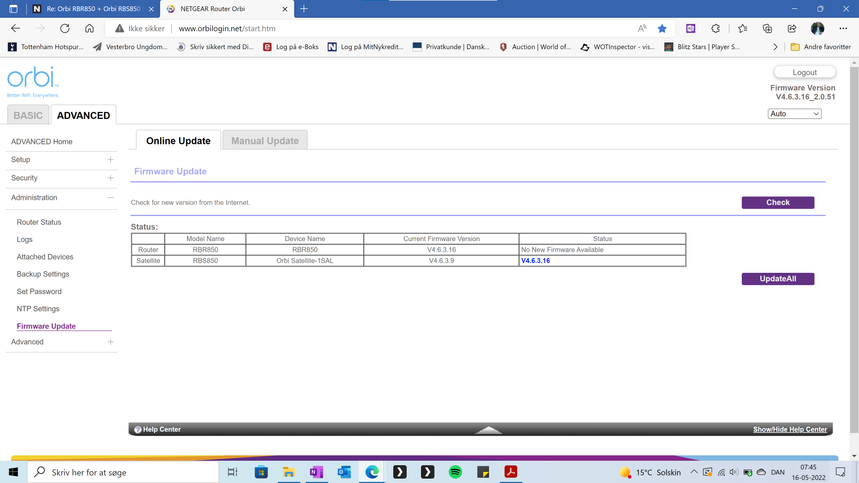Click the browser refresh button
Viewport: 859px width, 483px height.
pyautogui.click(x=65, y=29)
